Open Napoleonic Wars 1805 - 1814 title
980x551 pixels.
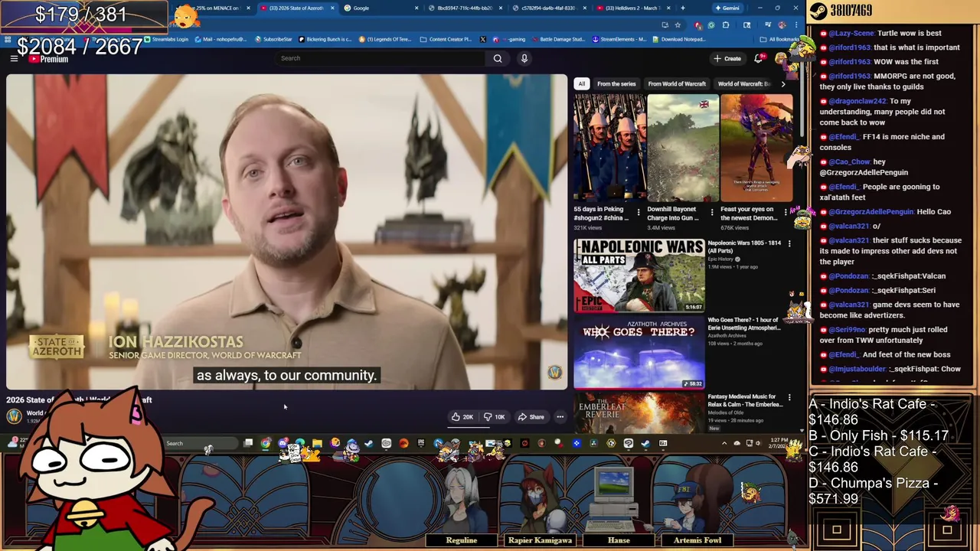click(x=744, y=246)
